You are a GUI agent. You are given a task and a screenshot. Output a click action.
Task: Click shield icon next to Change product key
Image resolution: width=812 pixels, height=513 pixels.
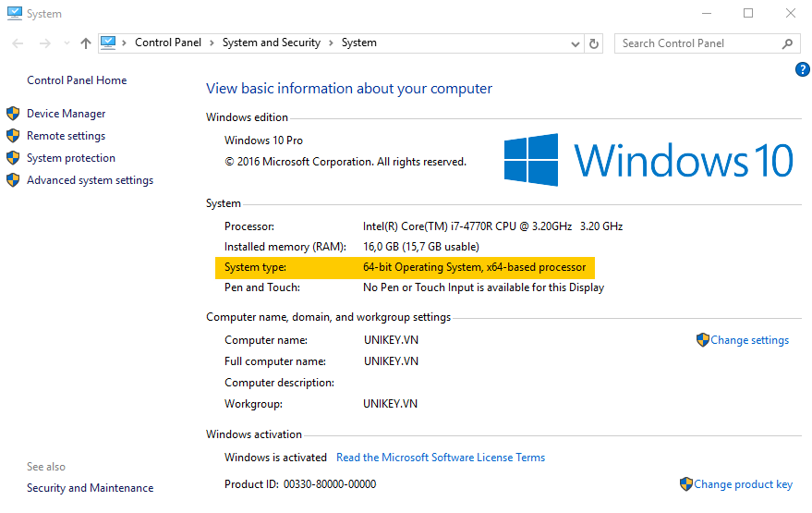pos(686,484)
